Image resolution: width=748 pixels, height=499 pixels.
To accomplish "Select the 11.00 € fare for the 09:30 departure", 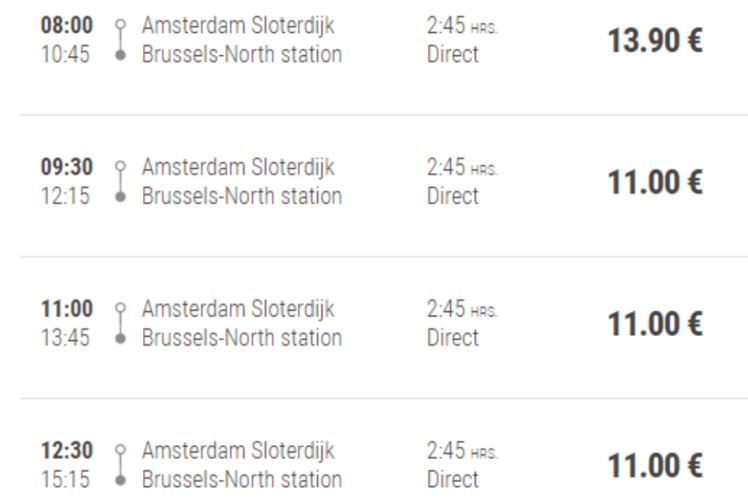I will (x=655, y=182).
